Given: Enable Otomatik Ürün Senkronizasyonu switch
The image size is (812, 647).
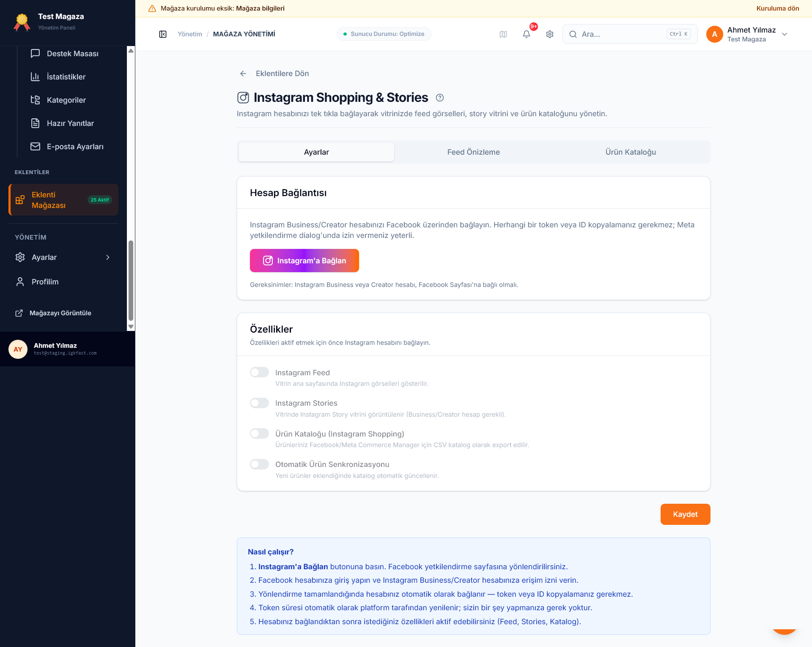Looking at the screenshot, I should [259, 464].
